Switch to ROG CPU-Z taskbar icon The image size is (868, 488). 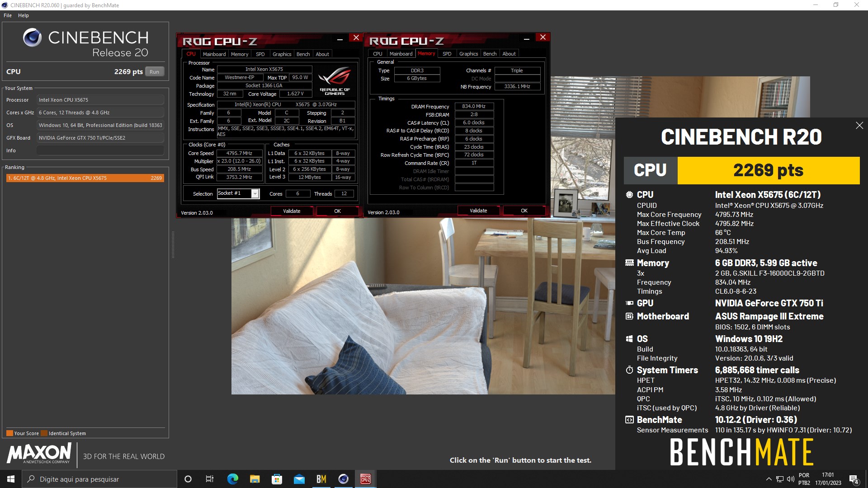(366, 479)
